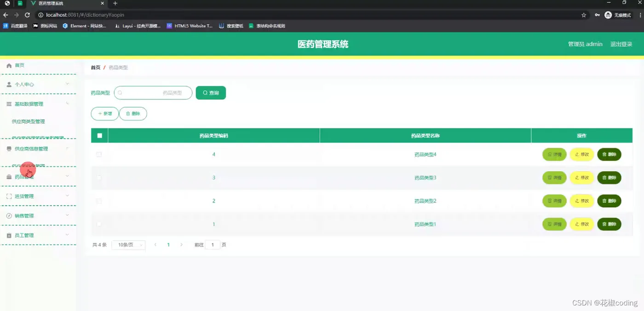
Task: Click 修改 for row 药品类型1
Action: 582,224
